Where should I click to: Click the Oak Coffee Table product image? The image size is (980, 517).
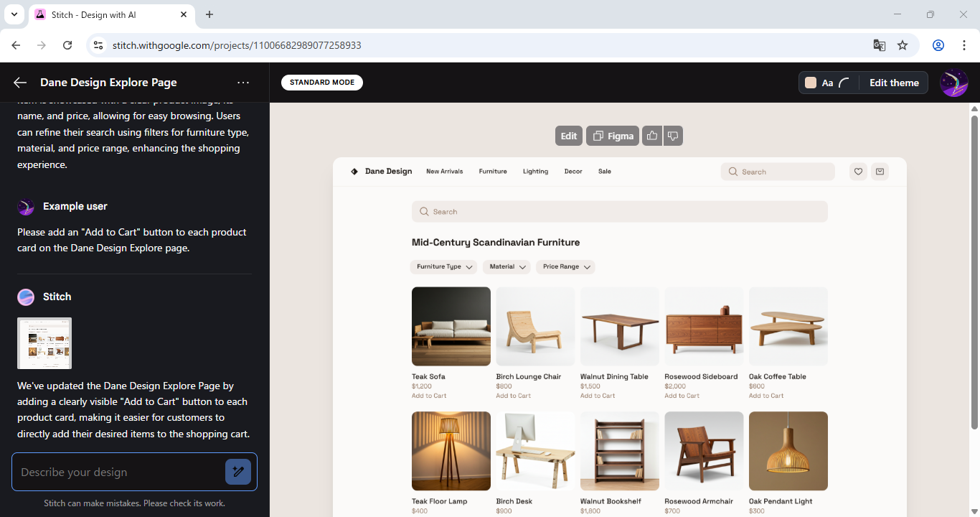click(788, 327)
